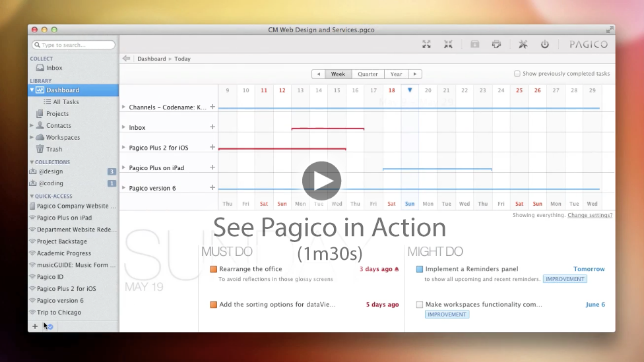This screenshot has width=644, height=362.
Task: Click the June 6 due date
Action: tap(595, 305)
